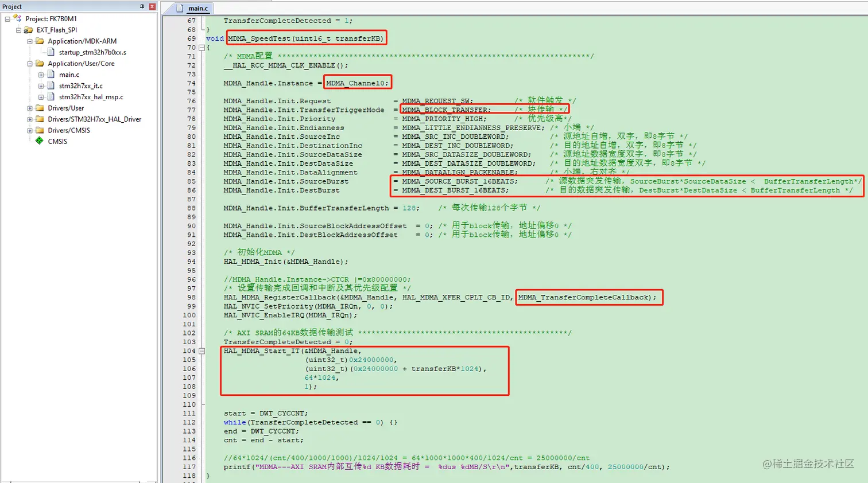This screenshot has width=868, height=483.
Task: Click the Application/MDK-ARM folder icon
Action: (x=40, y=41)
